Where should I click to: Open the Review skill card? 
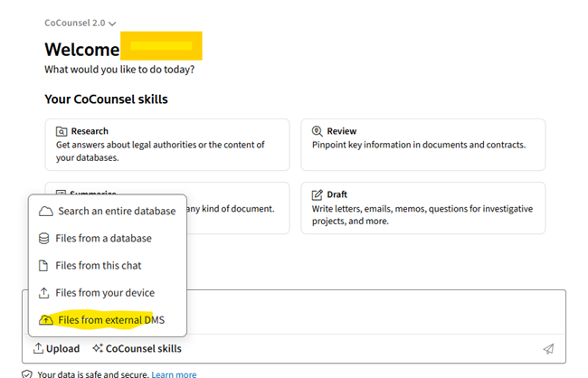[x=422, y=144]
